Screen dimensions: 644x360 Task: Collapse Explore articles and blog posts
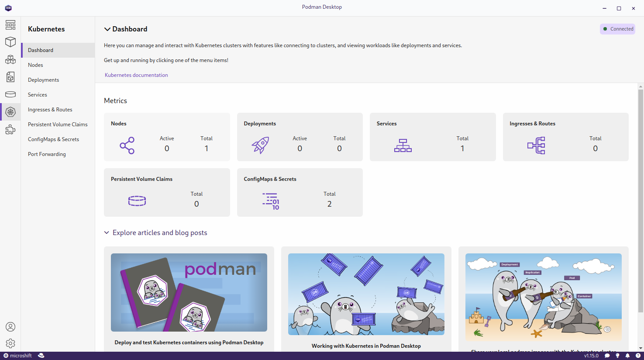[107, 232]
